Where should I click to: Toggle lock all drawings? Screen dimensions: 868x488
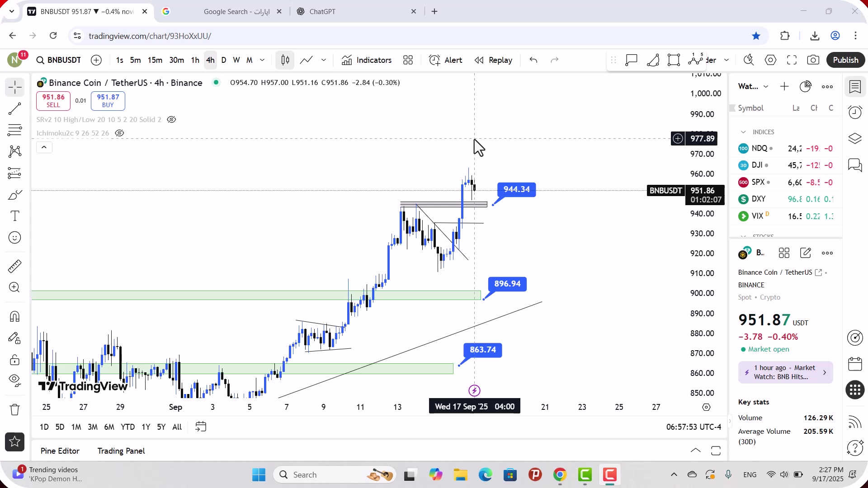(x=15, y=360)
